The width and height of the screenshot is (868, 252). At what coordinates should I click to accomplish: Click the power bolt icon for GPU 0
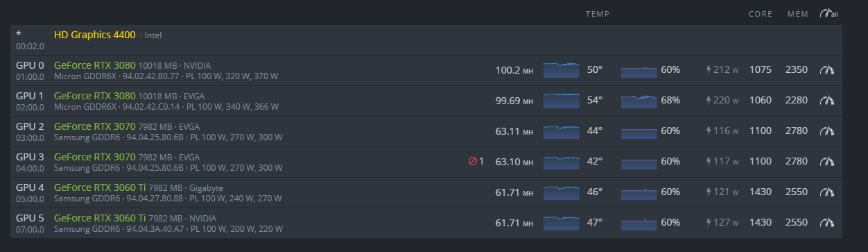point(709,70)
